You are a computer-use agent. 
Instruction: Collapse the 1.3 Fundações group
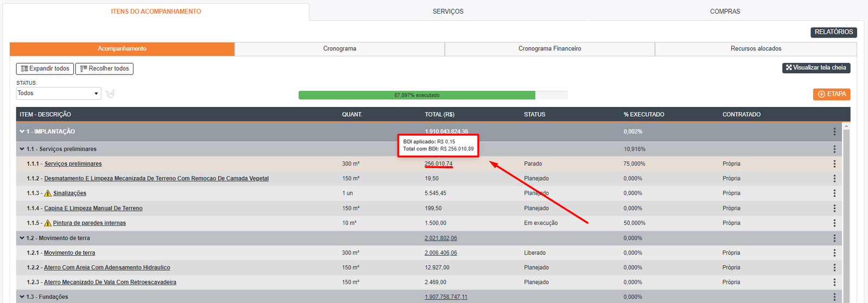tap(22, 297)
